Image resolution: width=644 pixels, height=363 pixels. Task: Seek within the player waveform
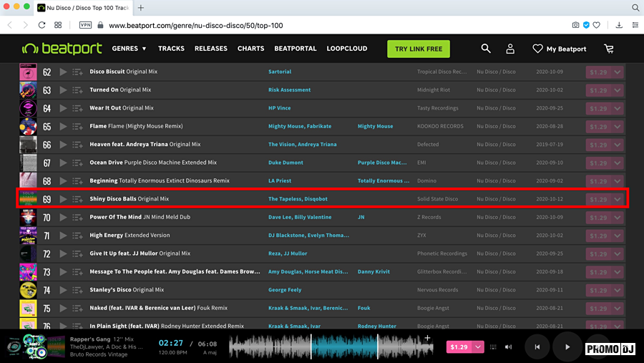click(x=331, y=347)
